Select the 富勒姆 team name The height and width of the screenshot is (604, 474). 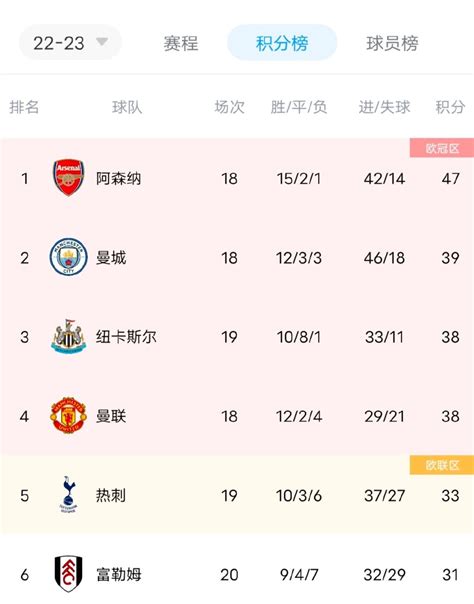pyautogui.click(x=119, y=575)
